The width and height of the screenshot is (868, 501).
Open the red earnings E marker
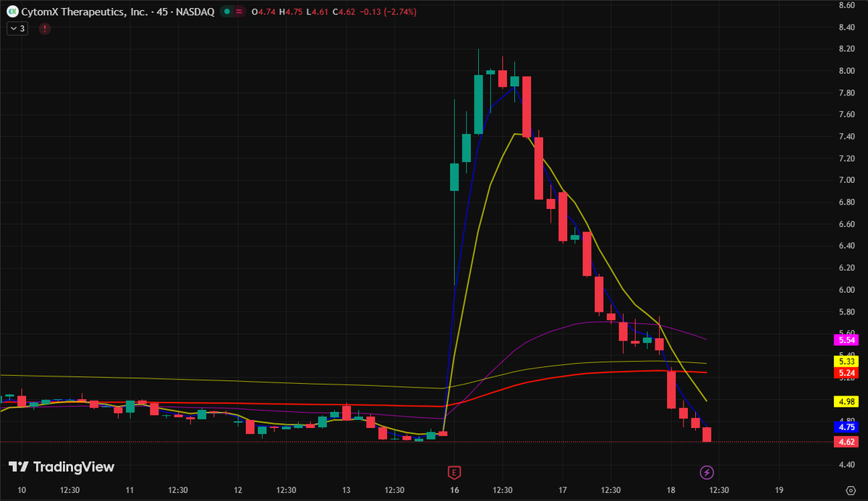455,472
